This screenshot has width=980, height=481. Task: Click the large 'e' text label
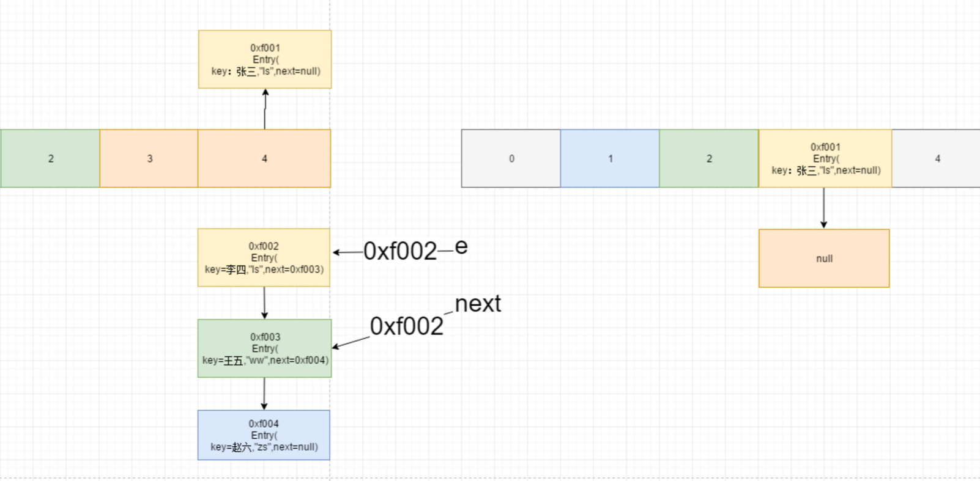pos(461,246)
